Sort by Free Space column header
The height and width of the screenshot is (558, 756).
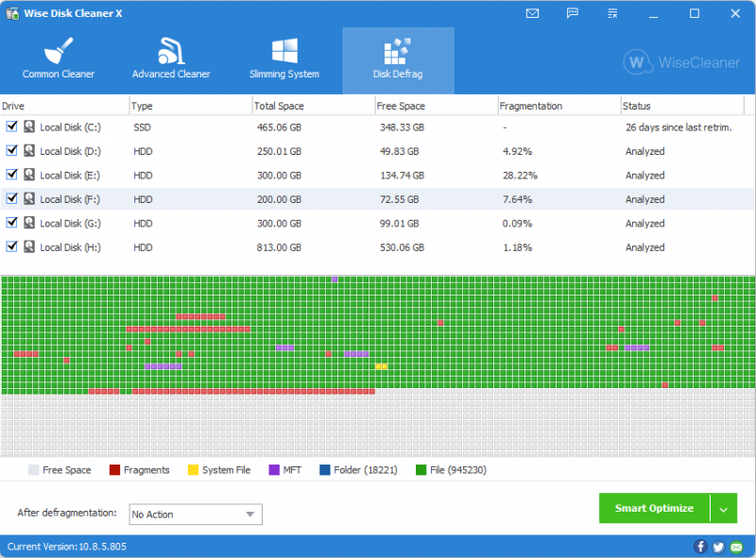436,106
